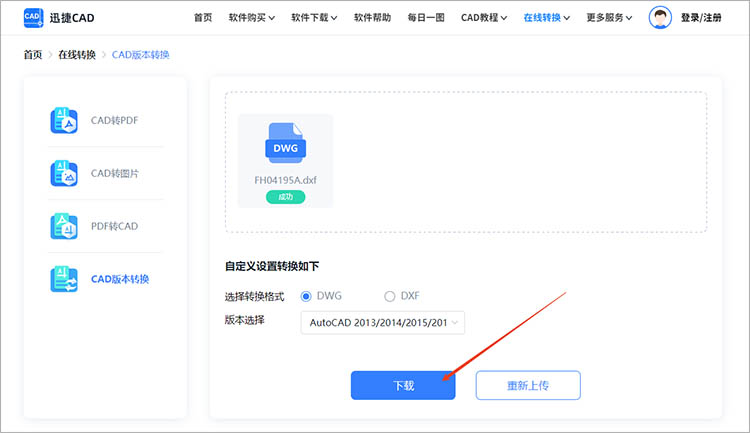Click the 登录/注册 link
The height and width of the screenshot is (433, 750).
701,18
